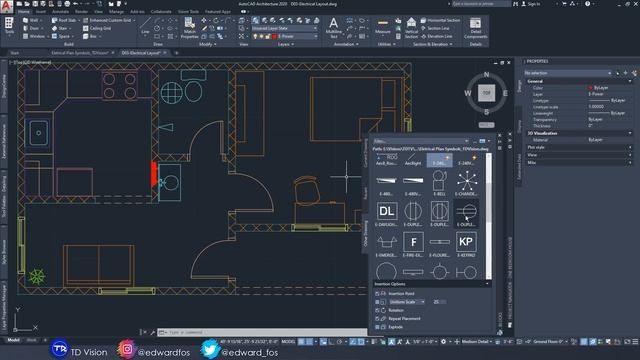
Task: Switch to the Start drawing tab
Action: click(15, 53)
